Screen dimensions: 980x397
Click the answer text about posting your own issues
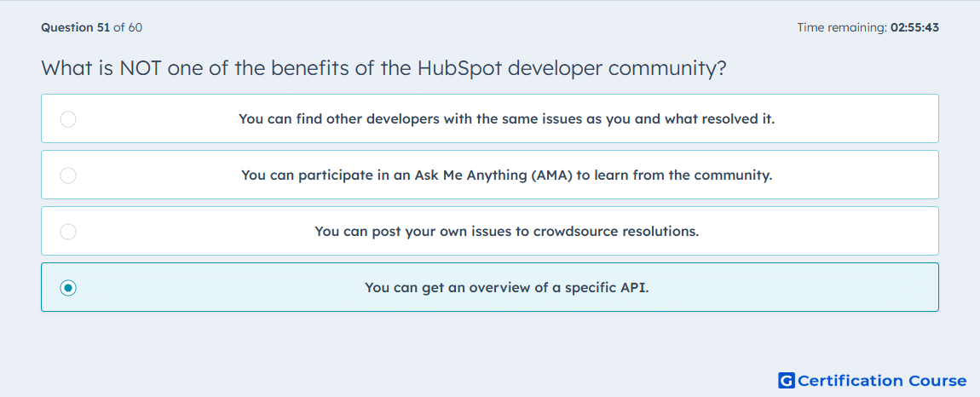tap(506, 232)
